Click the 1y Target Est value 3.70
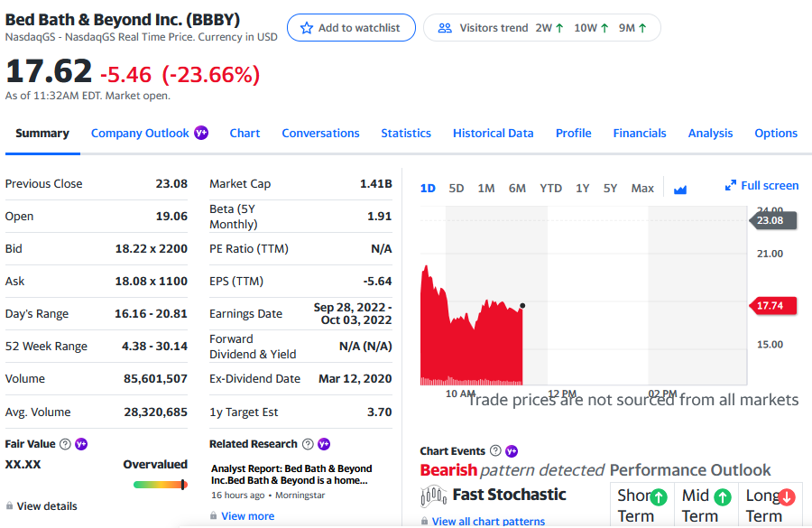The image size is (812, 528). pyautogui.click(x=380, y=412)
